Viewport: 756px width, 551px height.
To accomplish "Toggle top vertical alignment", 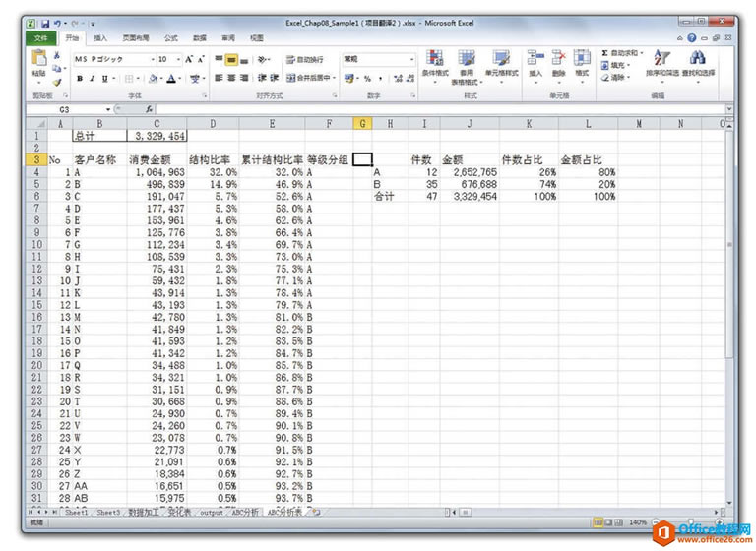I will click(219, 59).
